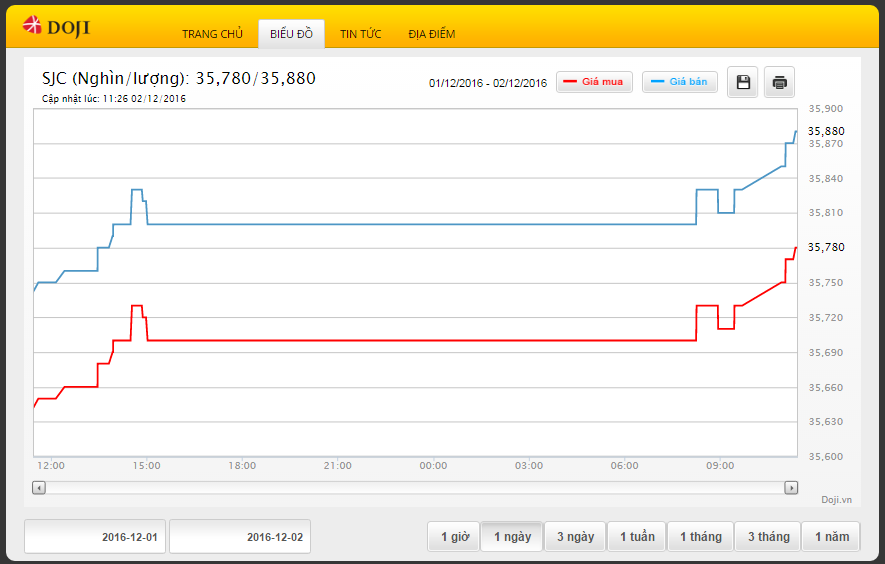The height and width of the screenshot is (564, 885).
Task: Click the 35,780 buy price label
Action: (826, 247)
